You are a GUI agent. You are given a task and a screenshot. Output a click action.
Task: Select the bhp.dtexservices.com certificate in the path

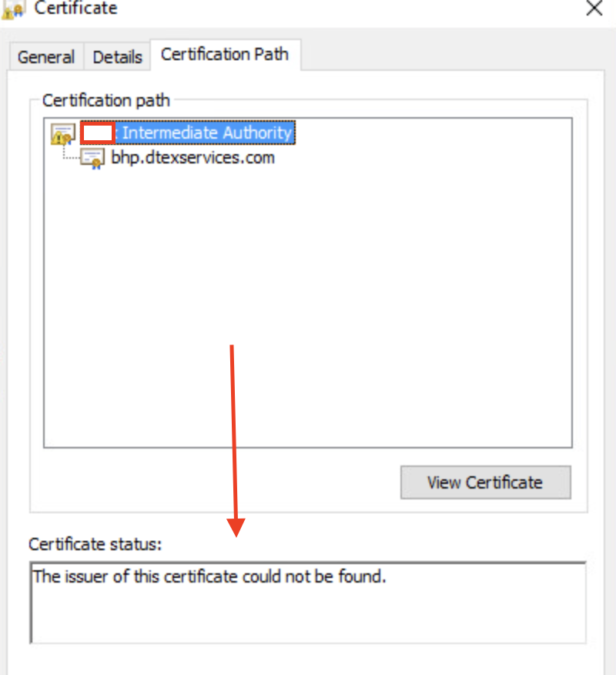[192, 157]
